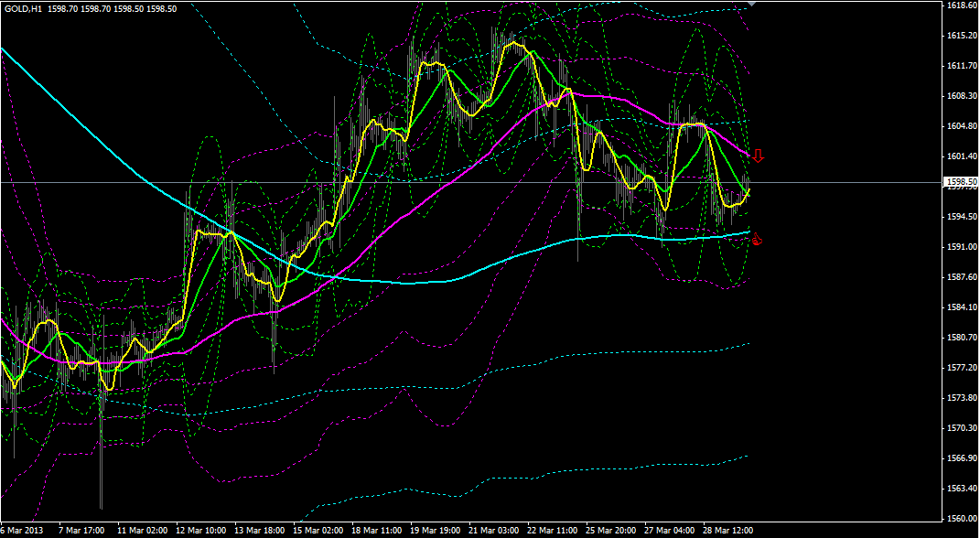
Task: Click the 1611.70 price axis label
Action: click(x=962, y=66)
